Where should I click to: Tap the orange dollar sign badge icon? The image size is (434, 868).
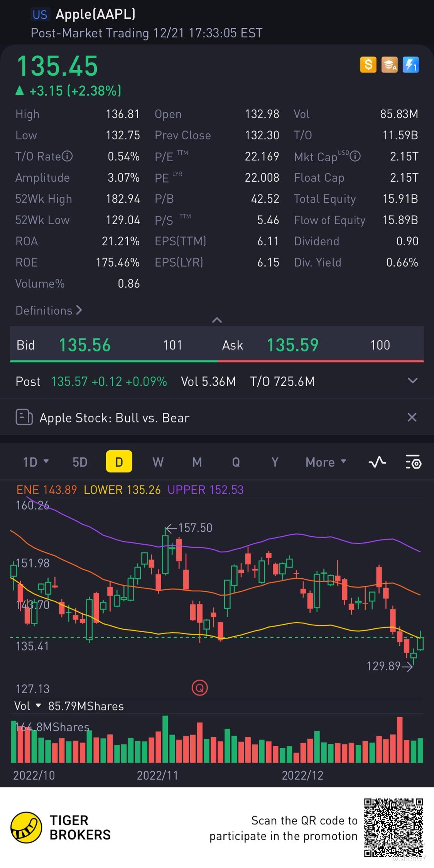368,64
